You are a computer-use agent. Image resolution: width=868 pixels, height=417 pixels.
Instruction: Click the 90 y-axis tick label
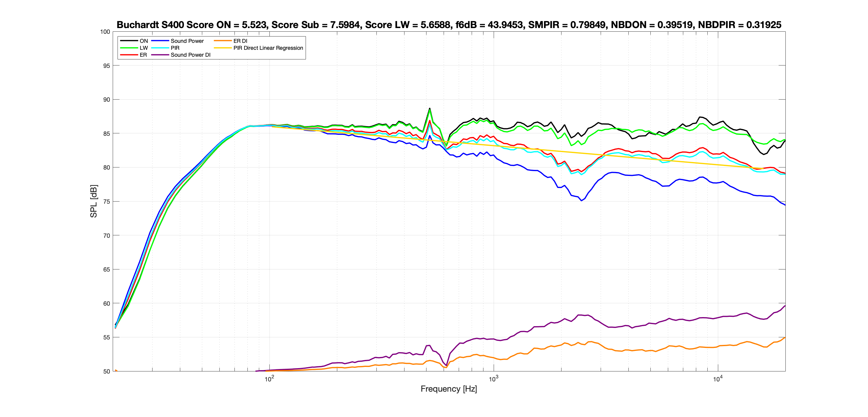click(106, 100)
